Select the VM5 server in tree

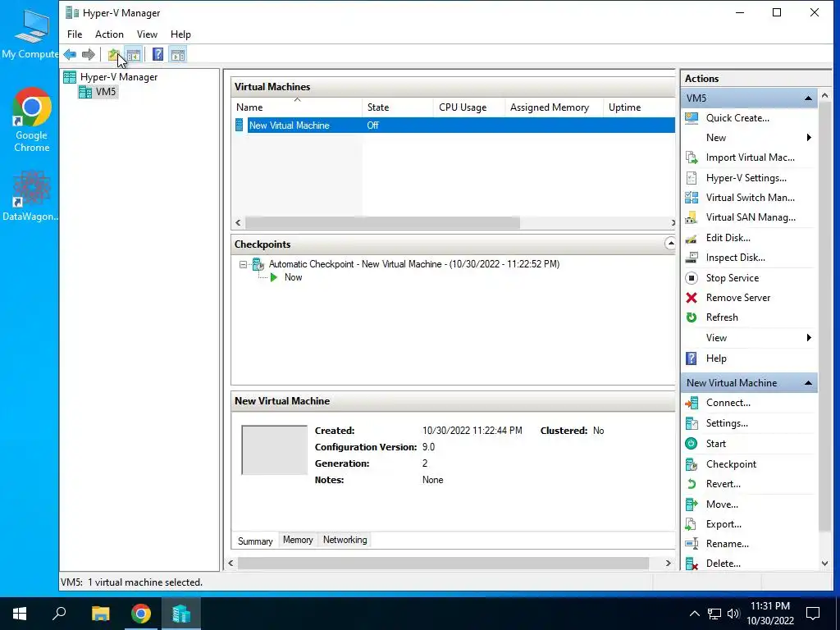coord(98,92)
